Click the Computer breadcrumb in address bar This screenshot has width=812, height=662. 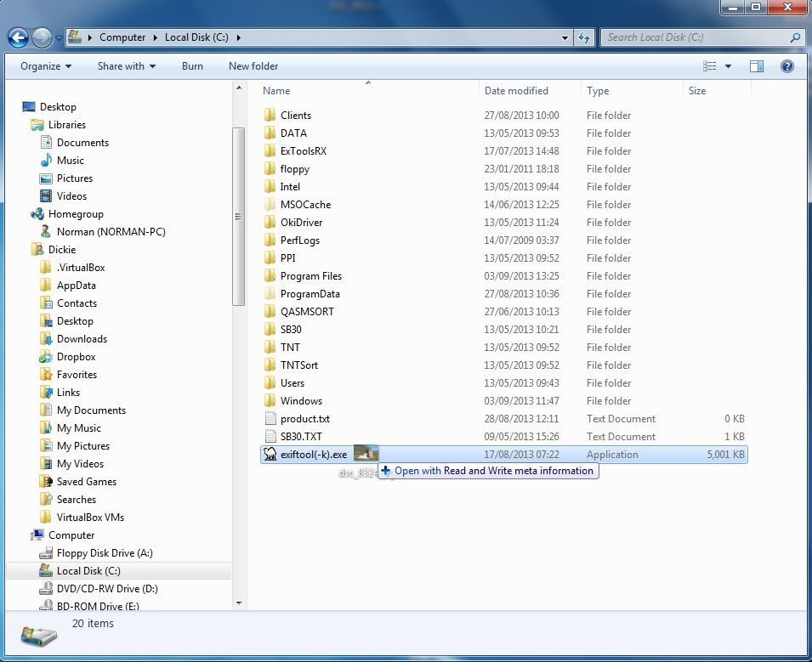pos(122,37)
